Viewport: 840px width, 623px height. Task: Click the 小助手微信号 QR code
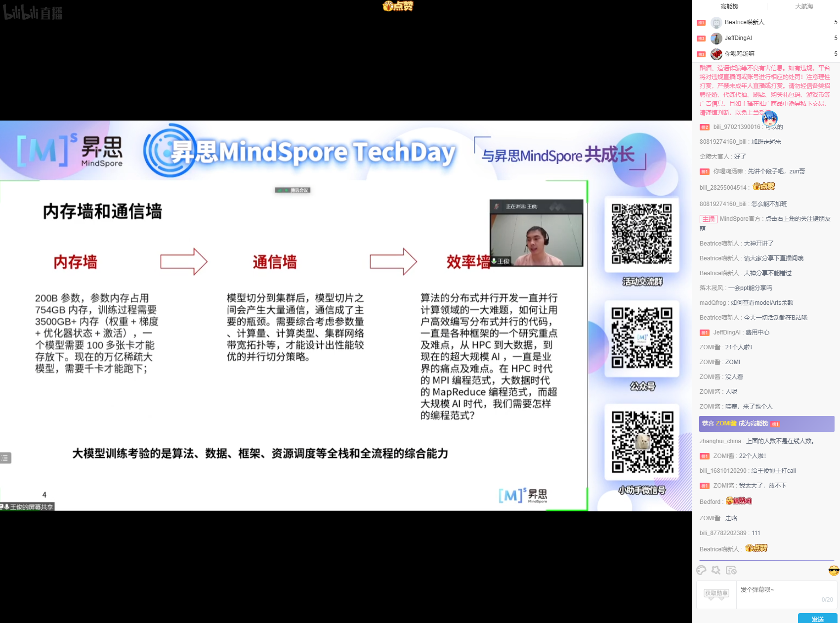(x=642, y=442)
